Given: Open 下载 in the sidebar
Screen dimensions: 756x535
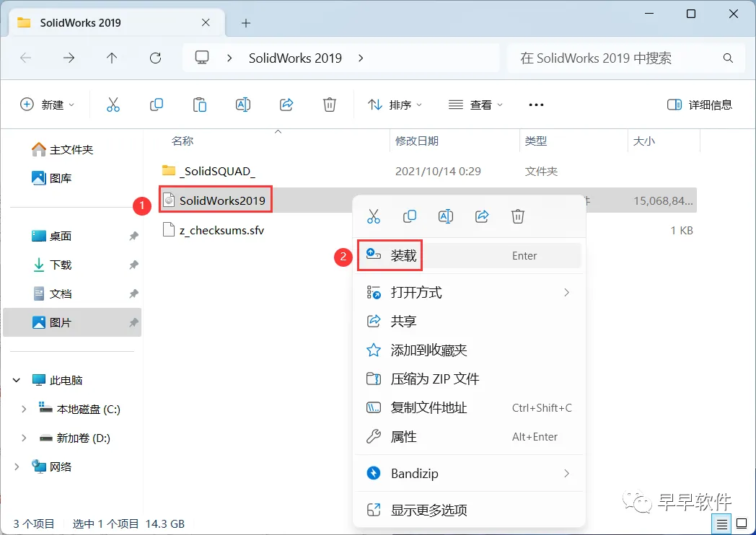Looking at the screenshot, I should point(52,265).
